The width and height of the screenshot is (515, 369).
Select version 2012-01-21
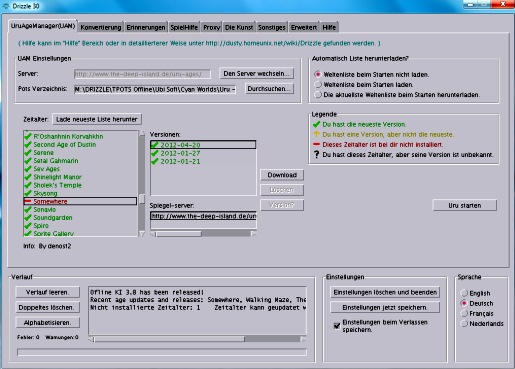203,161
